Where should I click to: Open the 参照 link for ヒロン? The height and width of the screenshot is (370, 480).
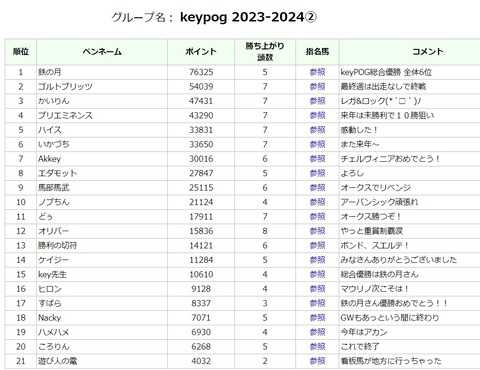click(x=317, y=289)
